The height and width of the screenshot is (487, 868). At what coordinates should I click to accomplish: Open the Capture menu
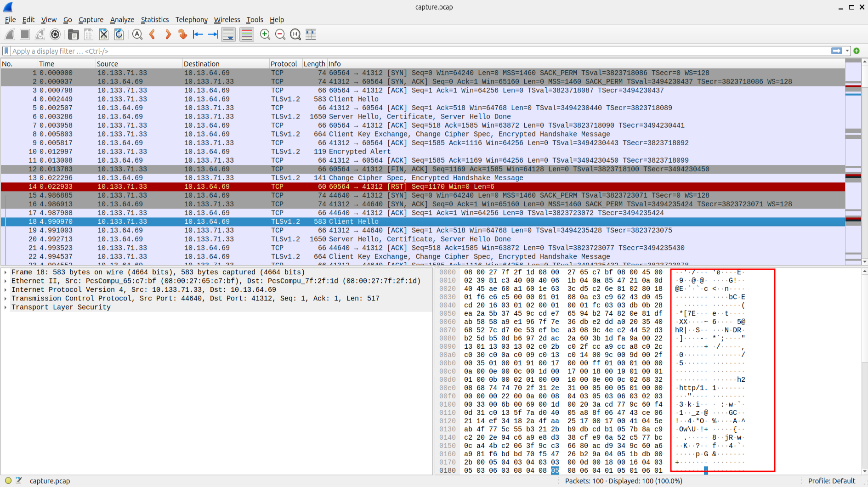point(91,20)
